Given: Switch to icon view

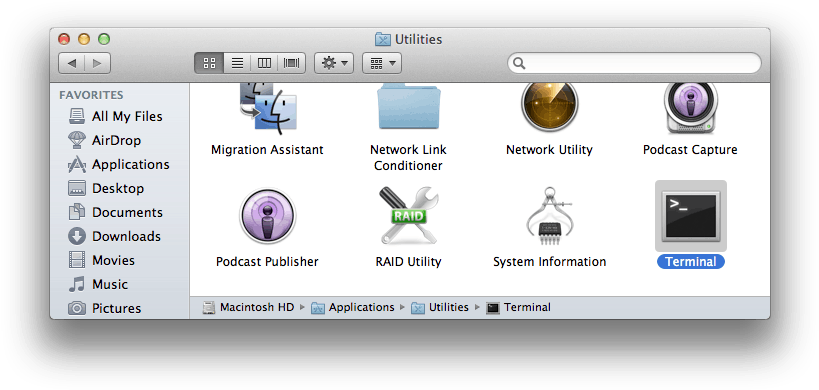Looking at the screenshot, I should point(209,63).
